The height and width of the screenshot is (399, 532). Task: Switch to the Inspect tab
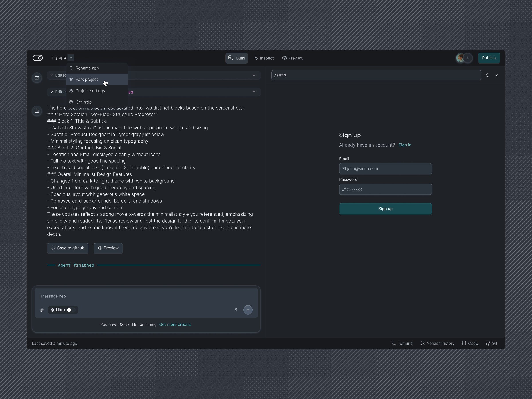coord(264,58)
